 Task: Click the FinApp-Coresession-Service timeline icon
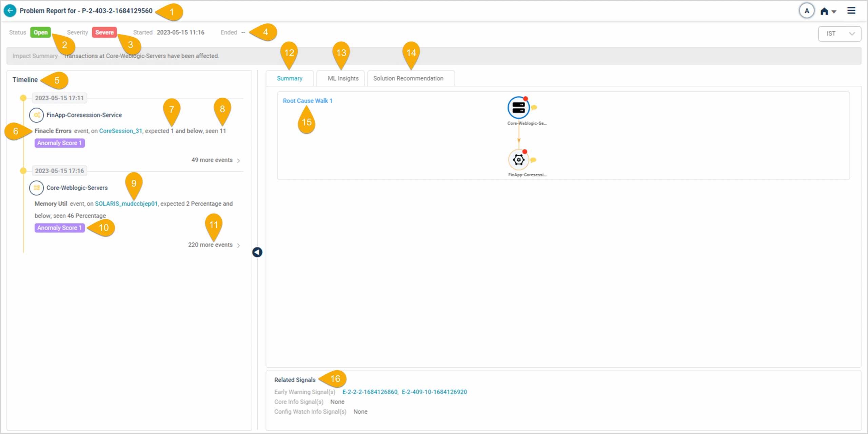tap(37, 115)
